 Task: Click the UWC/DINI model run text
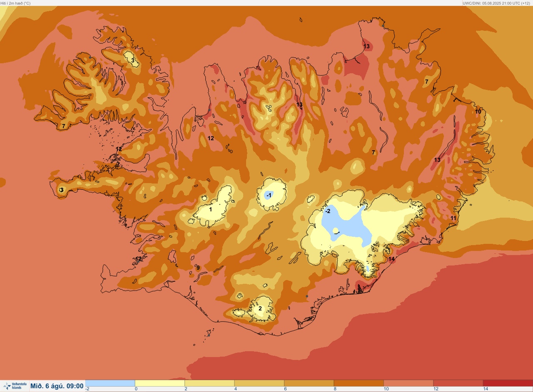tap(496, 3)
